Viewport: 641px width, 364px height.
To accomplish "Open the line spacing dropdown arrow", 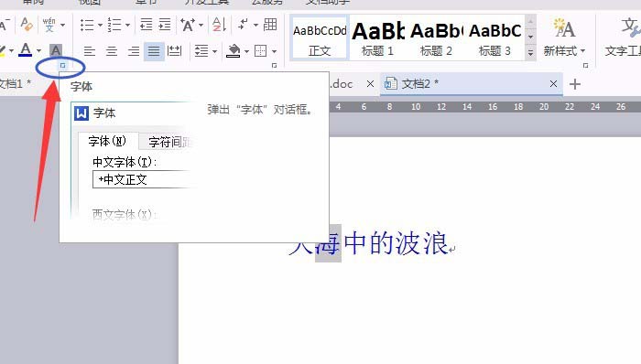I will tap(214, 51).
